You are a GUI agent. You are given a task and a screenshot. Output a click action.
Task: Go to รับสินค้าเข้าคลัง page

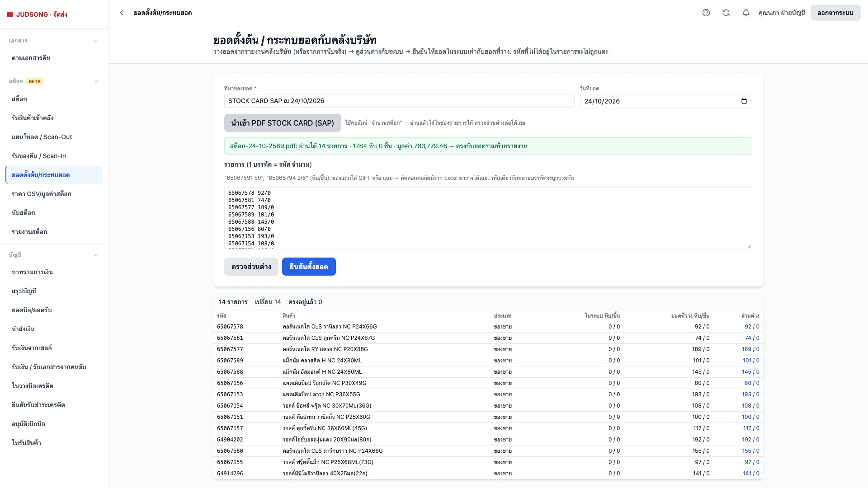coord(54,118)
